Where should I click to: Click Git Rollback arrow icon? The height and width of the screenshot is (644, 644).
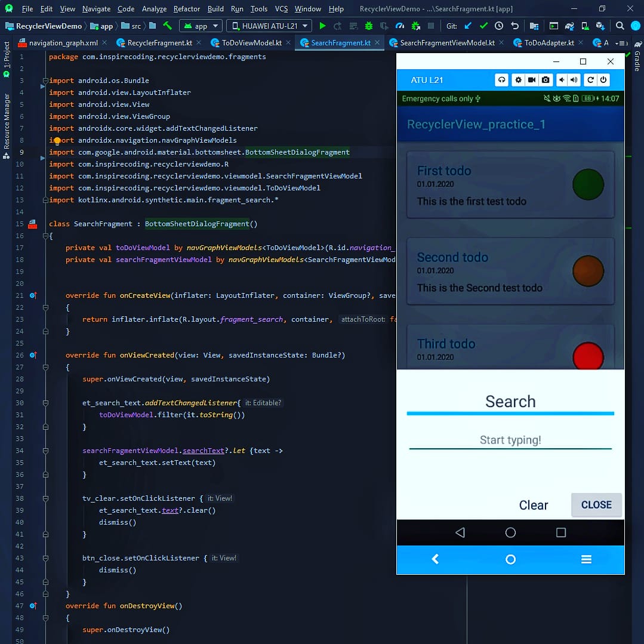tap(514, 26)
